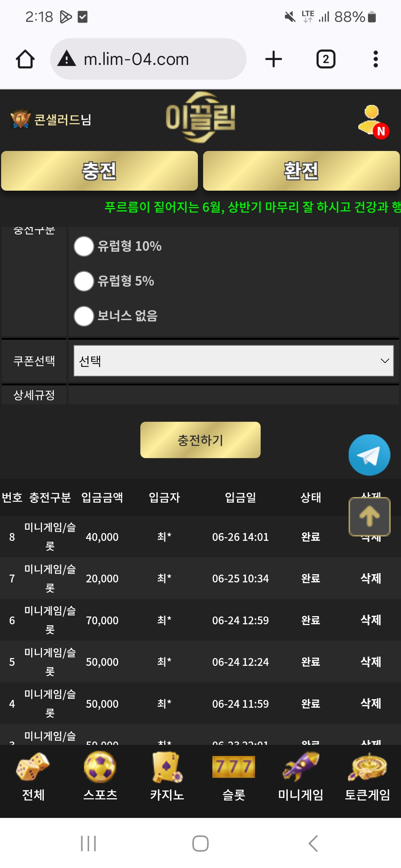Open the 스포츠 soccer ball category
Screen dimensions: 401x868
tap(100, 776)
